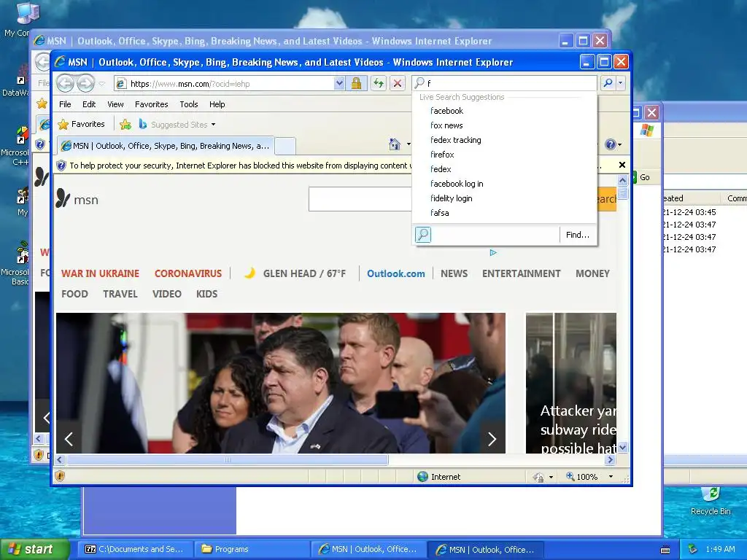Click the Home icon in command bar

tap(395, 144)
